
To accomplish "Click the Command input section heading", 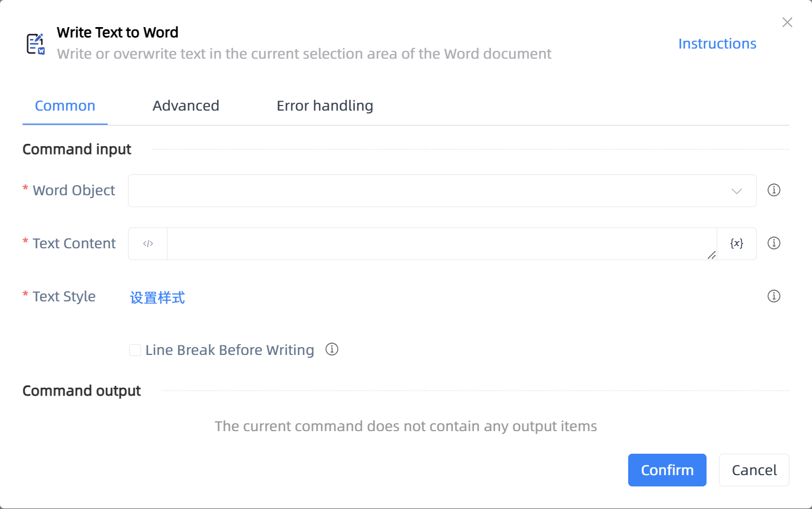I will point(77,150).
